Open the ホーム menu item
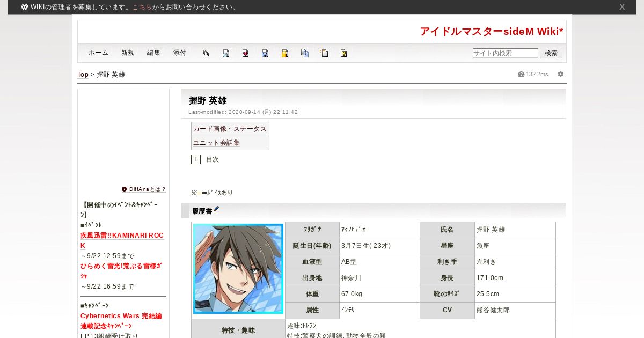This screenshot has height=338, width=644. (98, 53)
